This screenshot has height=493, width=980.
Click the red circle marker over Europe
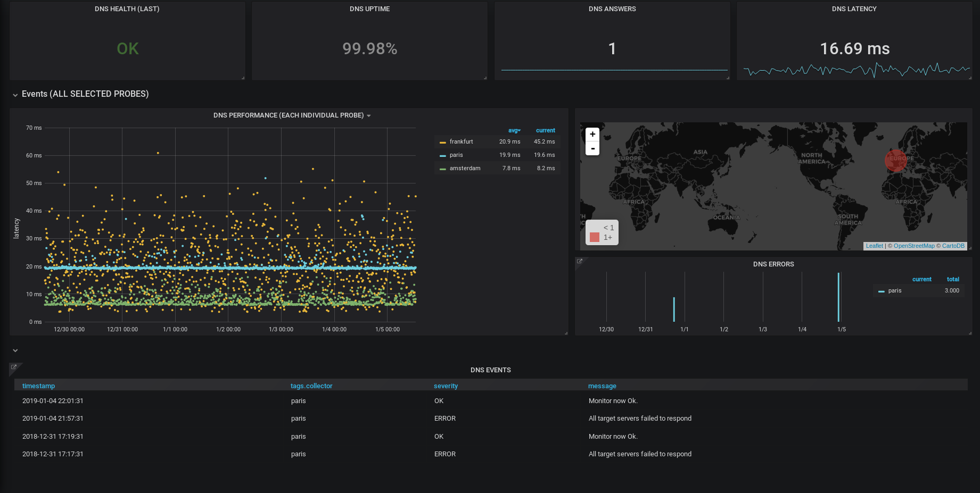[895, 160]
